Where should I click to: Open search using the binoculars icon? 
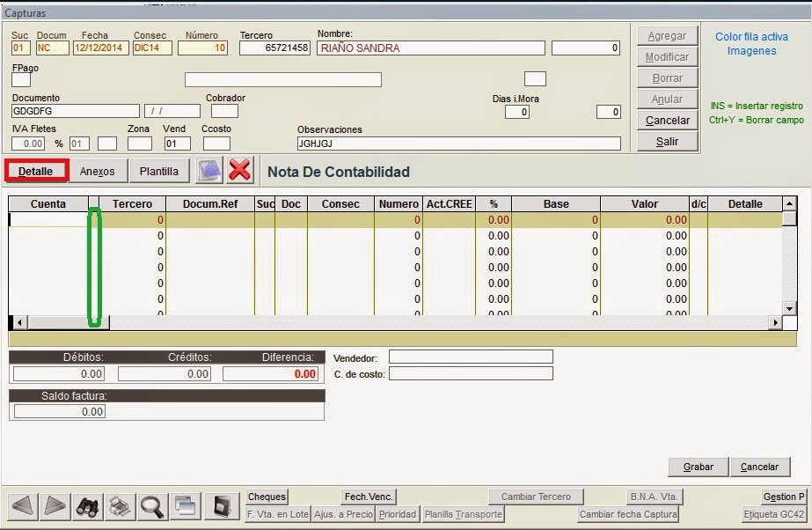pos(86,506)
